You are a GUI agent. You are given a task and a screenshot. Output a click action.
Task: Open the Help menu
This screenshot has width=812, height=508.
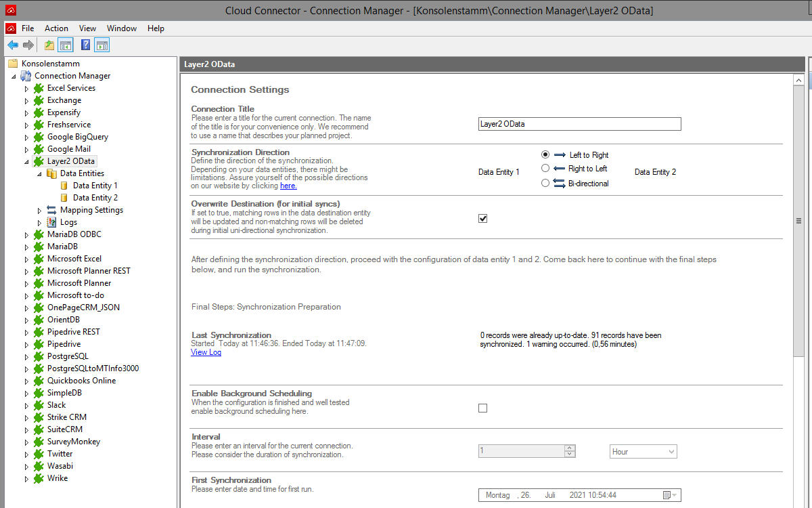(156, 28)
